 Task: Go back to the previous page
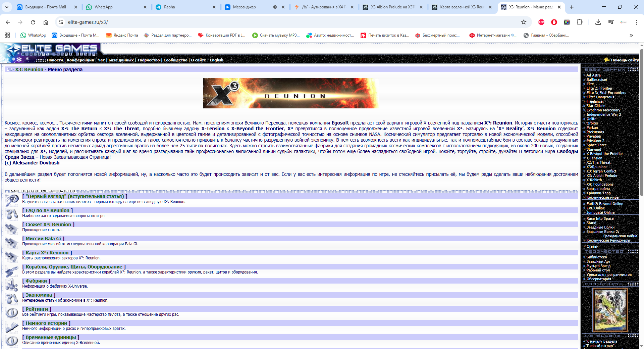(8, 22)
